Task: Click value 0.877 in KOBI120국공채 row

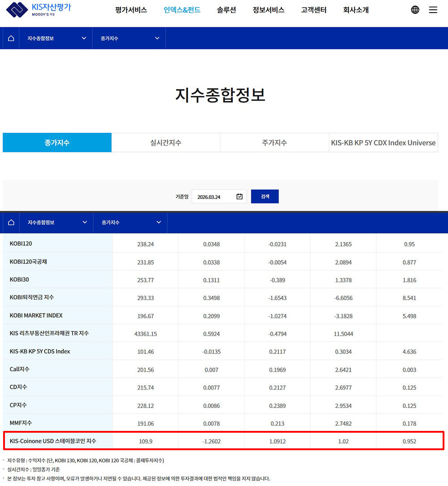Action: pyautogui.click(x=409, y=262)
